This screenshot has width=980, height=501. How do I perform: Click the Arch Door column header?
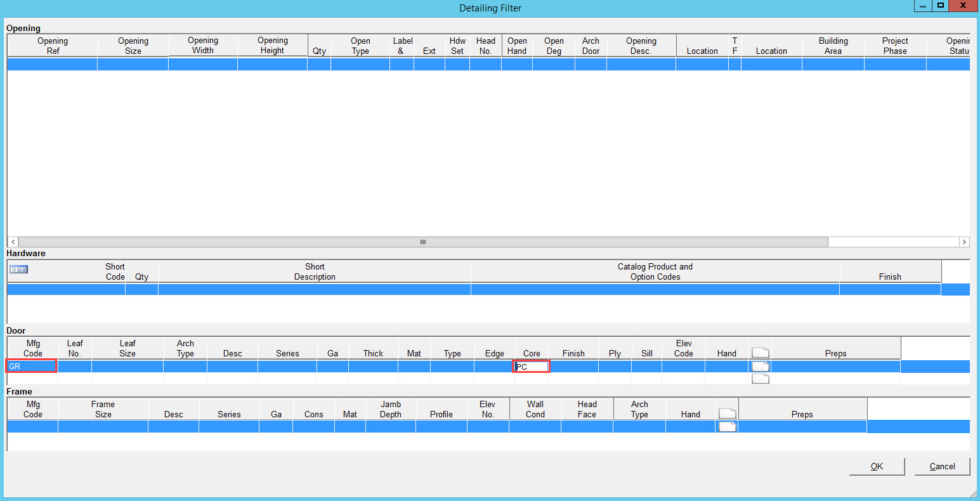(591, 46)
